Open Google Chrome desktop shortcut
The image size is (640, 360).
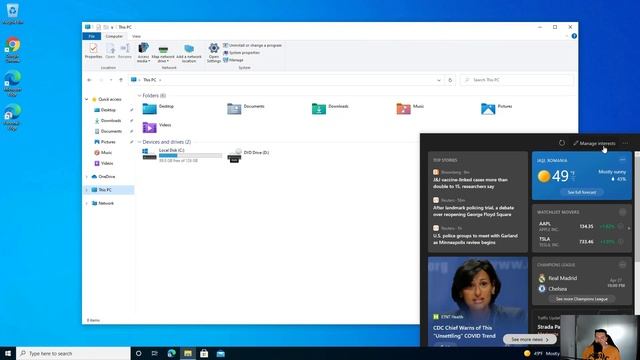point(13,50)
